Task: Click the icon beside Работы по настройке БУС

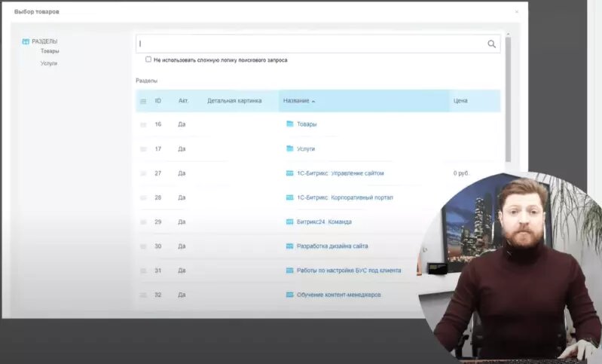Action: (290, 271)
